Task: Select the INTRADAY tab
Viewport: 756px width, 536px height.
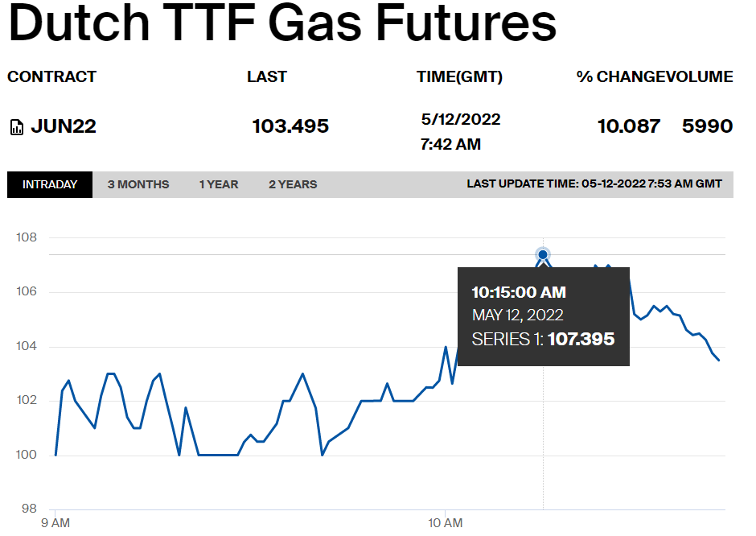Action: (x=50, y=184)
